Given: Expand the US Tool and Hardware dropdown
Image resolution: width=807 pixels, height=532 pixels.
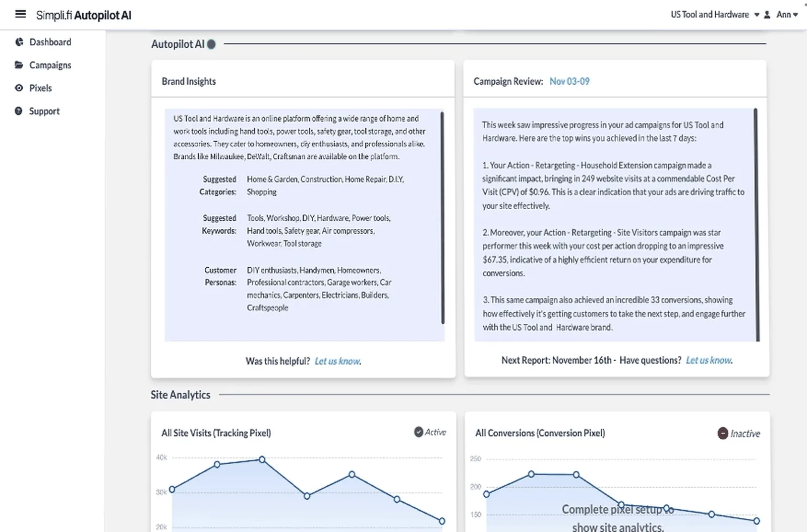Looking at the screenshot, I should [x=715, y=15].
